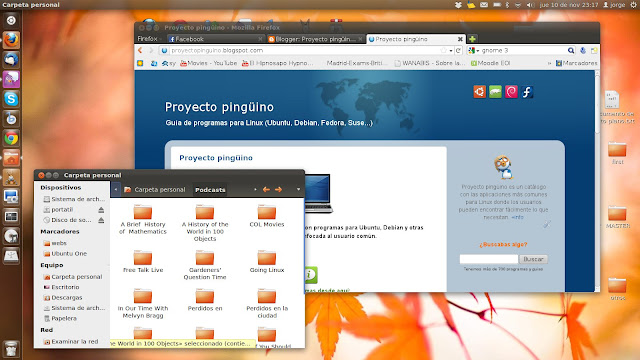This screenshot has height=360, width=640.
Task: Open the Ubuntu Dash home button
Action: (11, 20)
